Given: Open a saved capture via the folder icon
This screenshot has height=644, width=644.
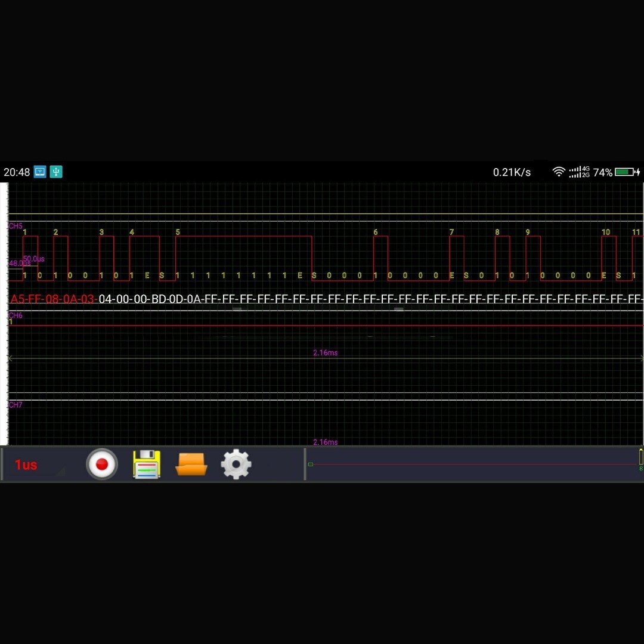Looking at the screenshot, I should (191, 464).
